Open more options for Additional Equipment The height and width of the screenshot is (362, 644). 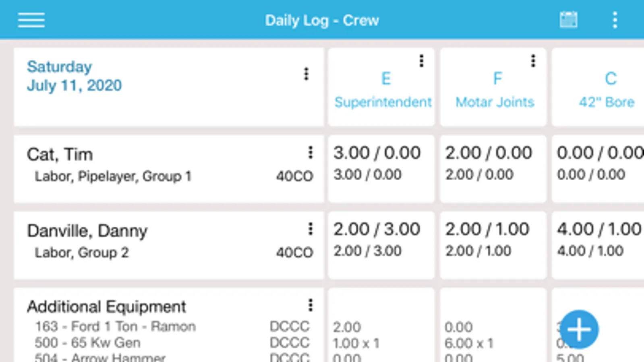(310, 305)
